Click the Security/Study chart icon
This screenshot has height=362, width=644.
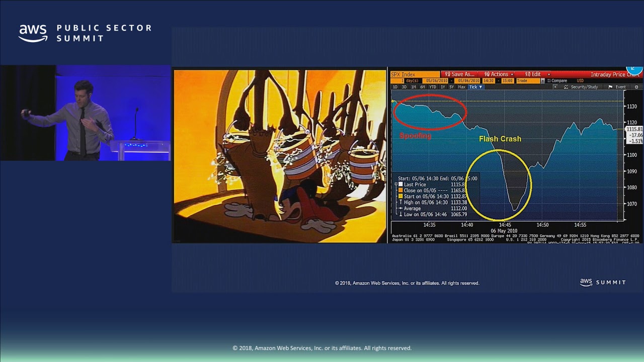[566, 87]
